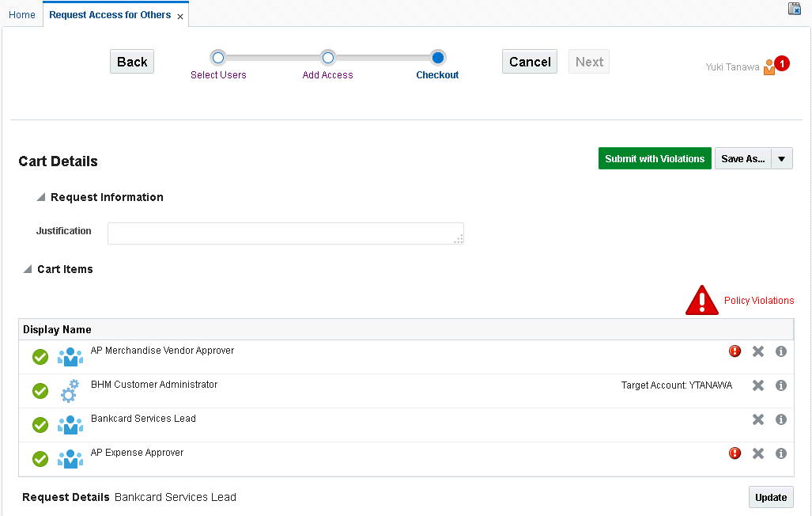Click the red notification badge showing 1
This screenshot has height=516, width=812.
[782, 63]
